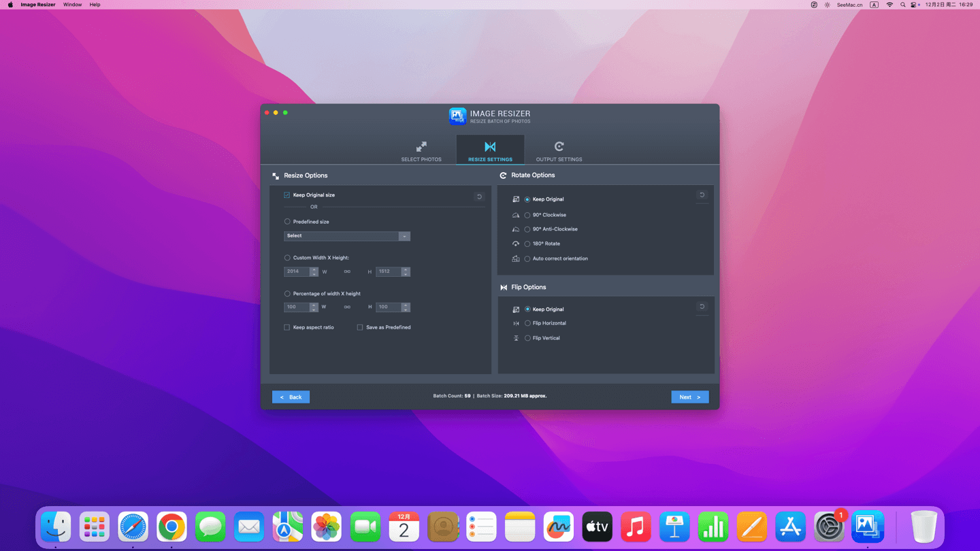Click the percentage height stepper arrows
The width and height of the screenshot is (980, 551).
click(406, 307)
